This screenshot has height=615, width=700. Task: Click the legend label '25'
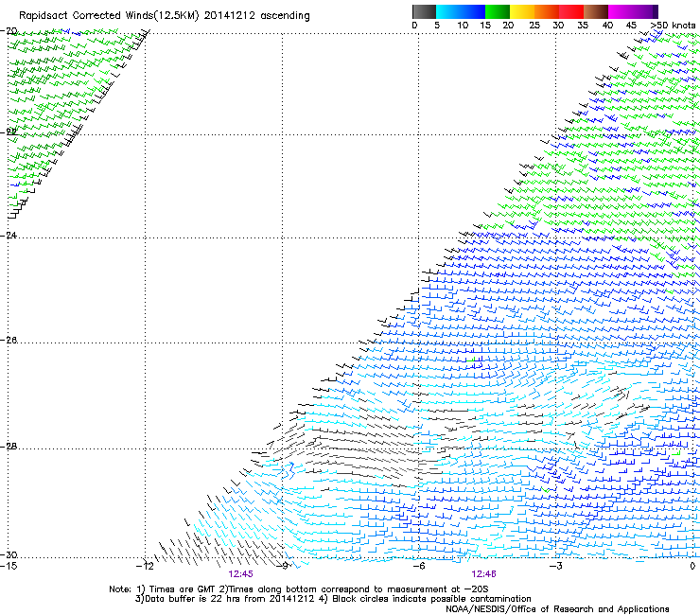tap(534, 26)
